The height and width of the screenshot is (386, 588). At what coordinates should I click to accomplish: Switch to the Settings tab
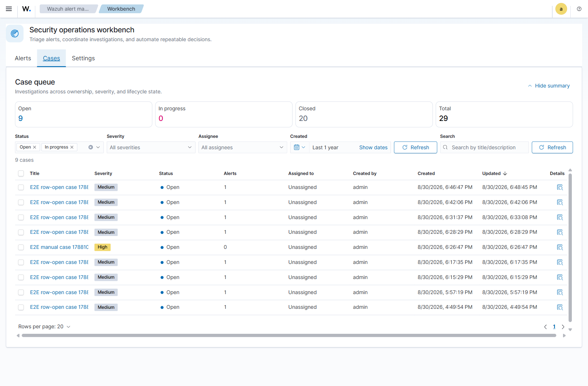tap(83, 58)
